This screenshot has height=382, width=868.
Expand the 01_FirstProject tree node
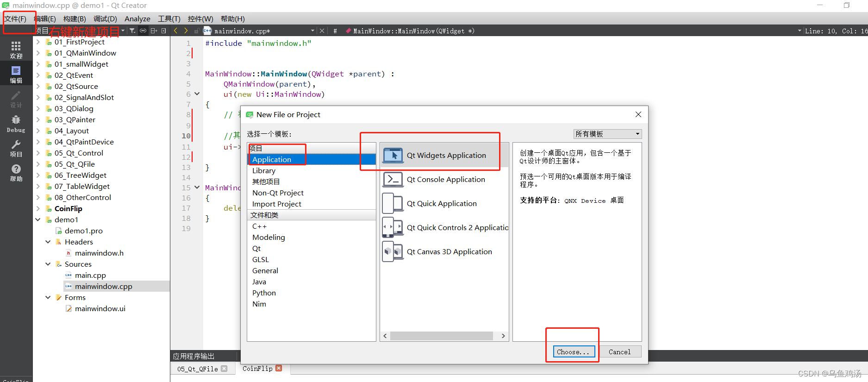(38, 42)
